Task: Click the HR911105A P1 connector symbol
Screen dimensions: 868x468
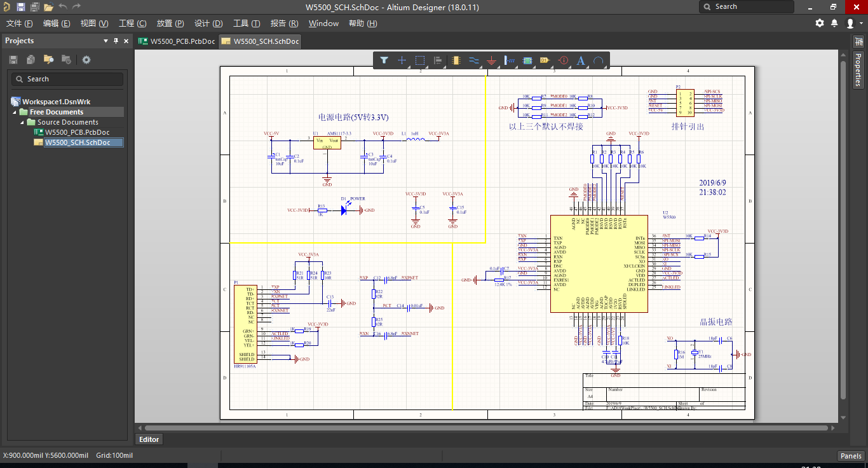Action: (245, 324)
